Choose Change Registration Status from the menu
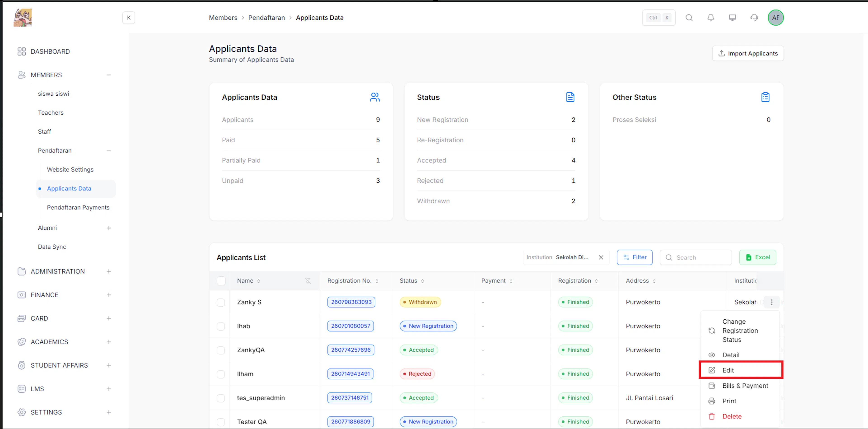Viewport: 868px width, 429px height. [740, 331]
